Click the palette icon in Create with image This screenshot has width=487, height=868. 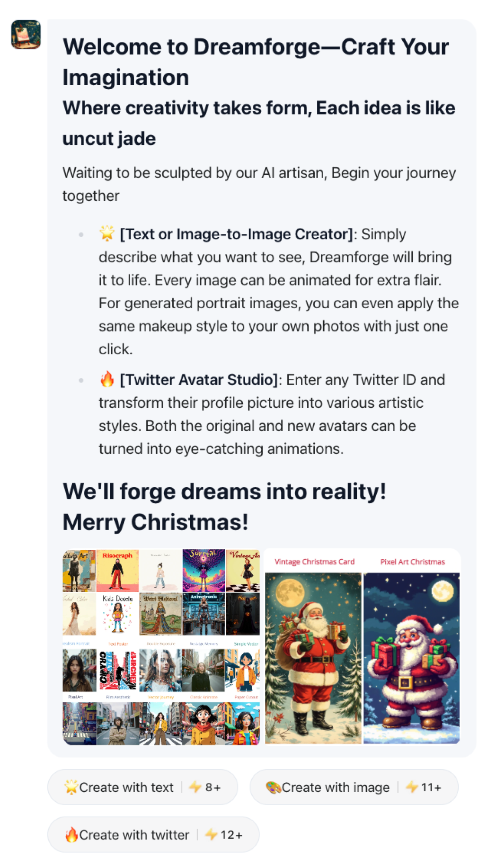point(273,787)
